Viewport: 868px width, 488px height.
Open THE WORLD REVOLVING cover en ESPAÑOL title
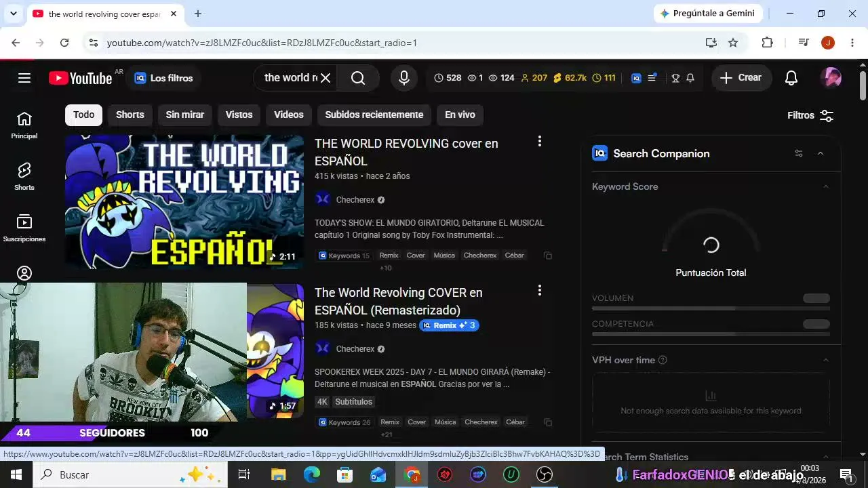(406, 152)
